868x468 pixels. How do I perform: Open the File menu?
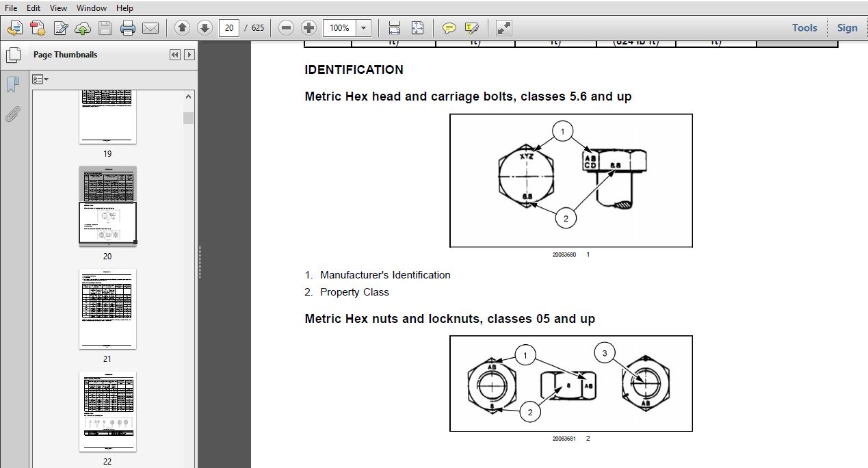[x=11, y=8]
